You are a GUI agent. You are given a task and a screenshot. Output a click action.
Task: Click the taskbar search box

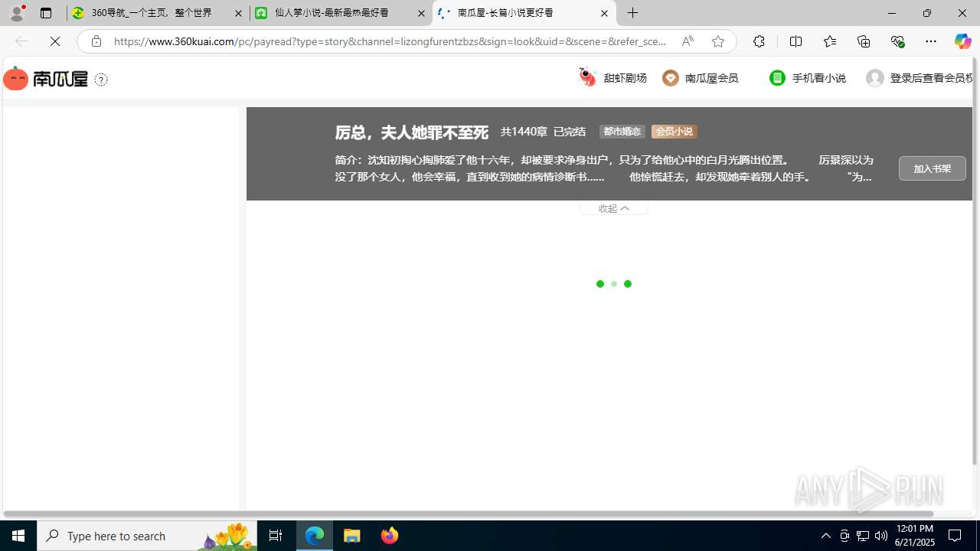click(x=147, y=536)
